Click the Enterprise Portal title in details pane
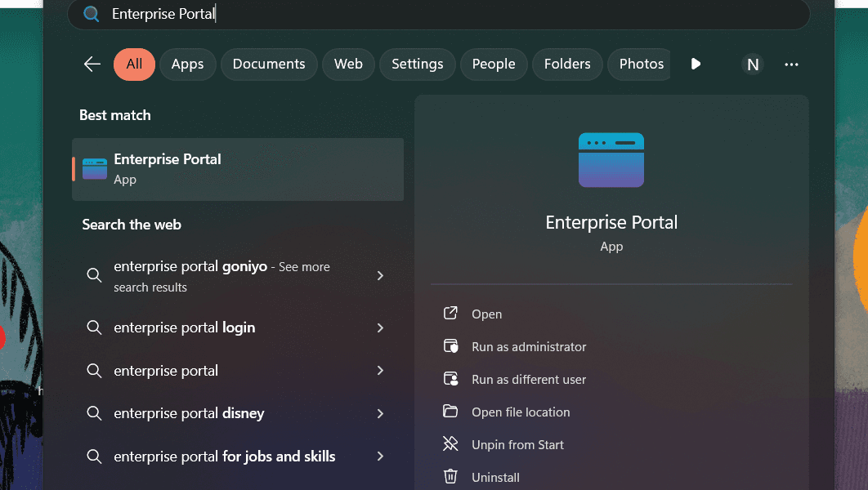868x490 pixels. click(611, 222)
